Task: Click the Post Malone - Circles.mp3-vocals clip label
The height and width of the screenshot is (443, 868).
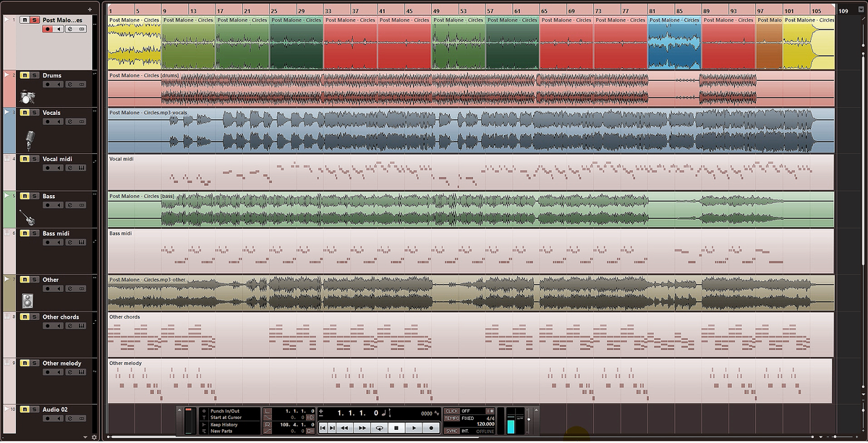Action: point(148,113)
